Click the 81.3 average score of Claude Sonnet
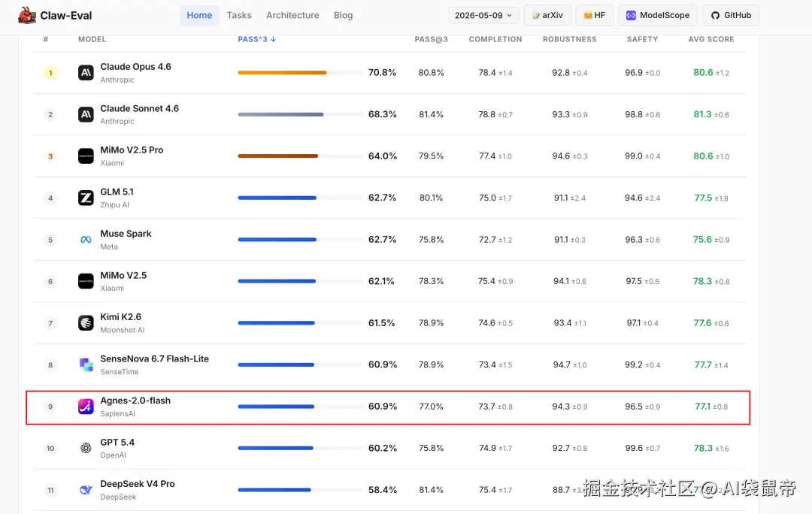Screen dimensions: 812x514 (x=703, y=114)
